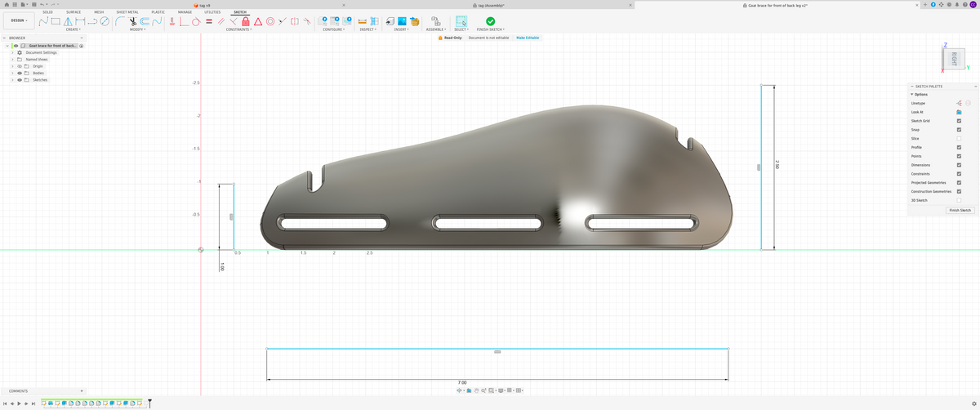Click the Save icon in title bar
The image size is (980, 410).
click(33, 5)
